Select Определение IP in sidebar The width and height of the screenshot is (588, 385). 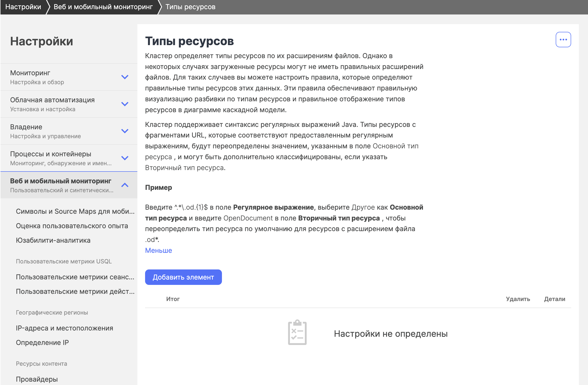tap(42, 343)
